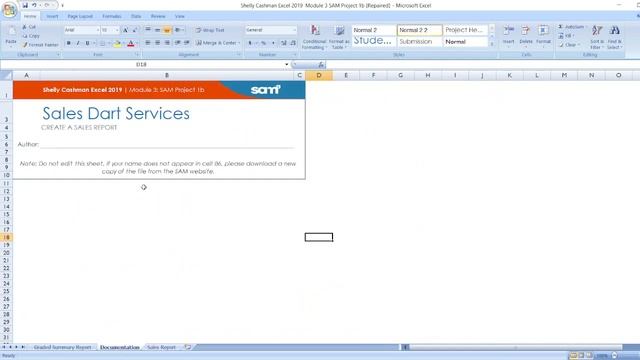
Task: Toggle bottom align button
Action: [167, 30]
